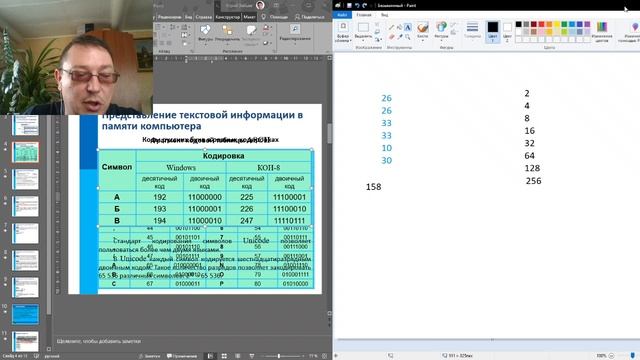Open Thickness size dropdown in Paint

coord(472,31)
